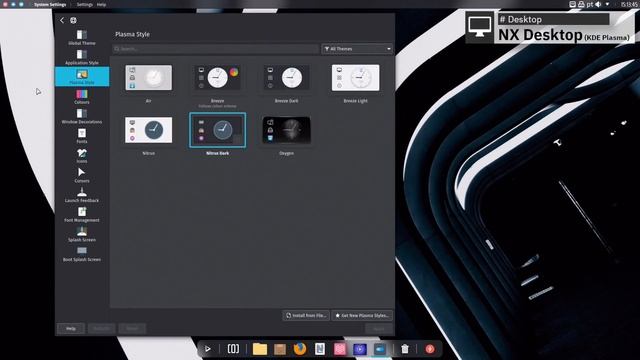This screenshot has height=360, width=640.
Task: Choose the Breeze Light plasma theme
Action: [x=356, y=78]
